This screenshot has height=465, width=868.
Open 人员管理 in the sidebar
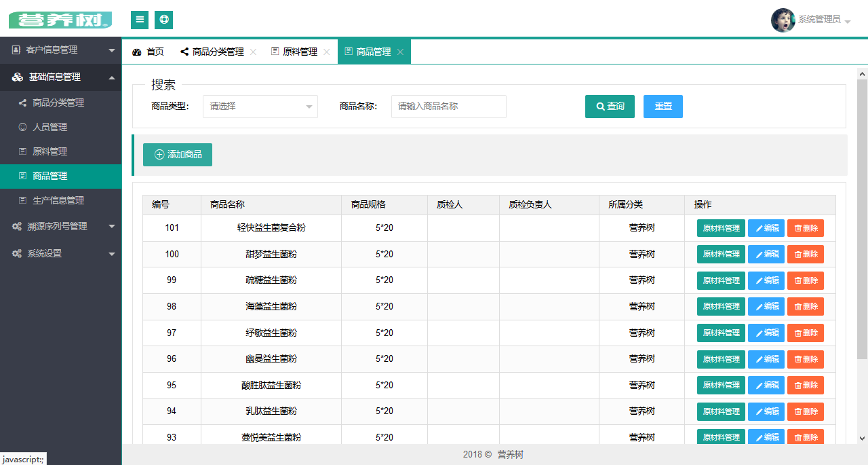coord(50,127)
